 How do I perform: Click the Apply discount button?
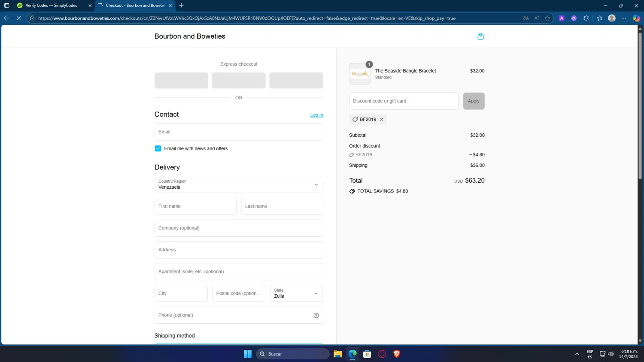tap(474, 101)
